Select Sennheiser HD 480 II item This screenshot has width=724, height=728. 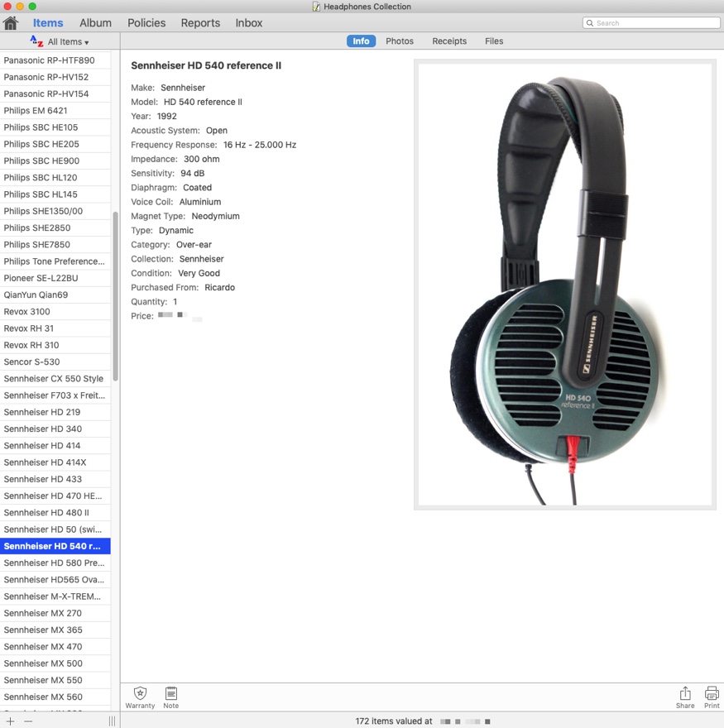tap(55, 513)
